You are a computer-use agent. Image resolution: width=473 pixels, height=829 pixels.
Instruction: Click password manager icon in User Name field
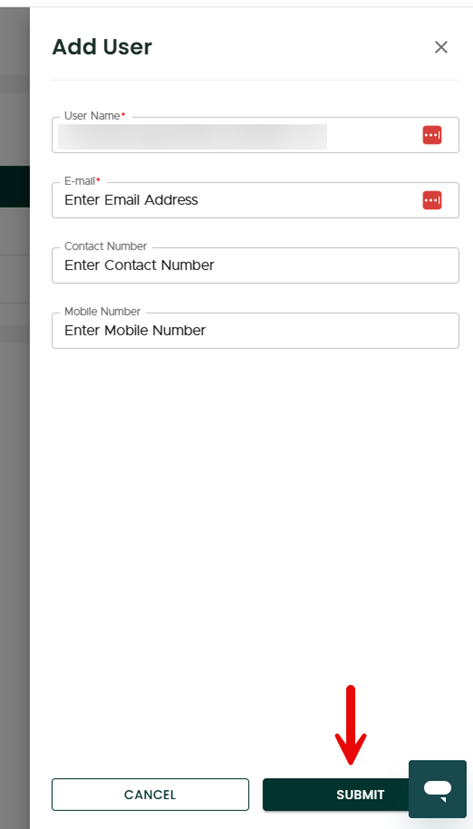click(432, 135)
